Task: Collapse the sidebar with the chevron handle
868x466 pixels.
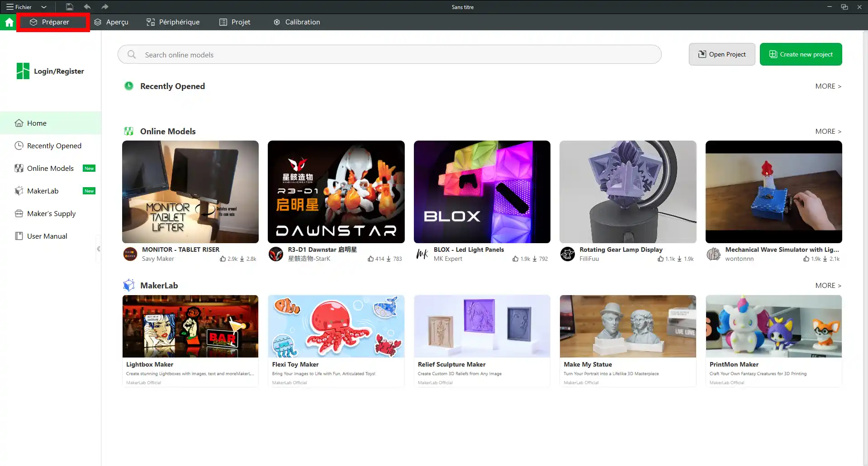Action: click(x=98, y=249)
